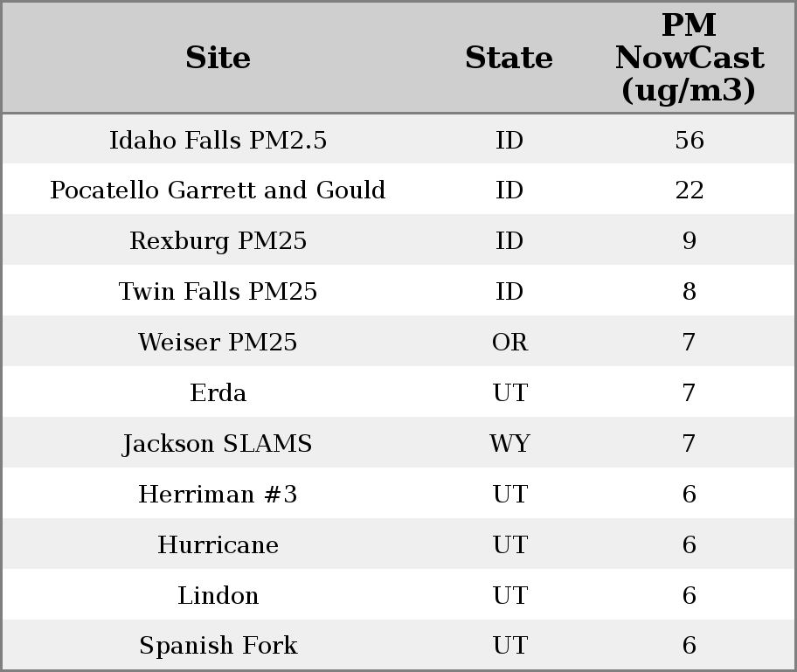Click the Site column header
The image size is (797, 672).
coord(218,58)
